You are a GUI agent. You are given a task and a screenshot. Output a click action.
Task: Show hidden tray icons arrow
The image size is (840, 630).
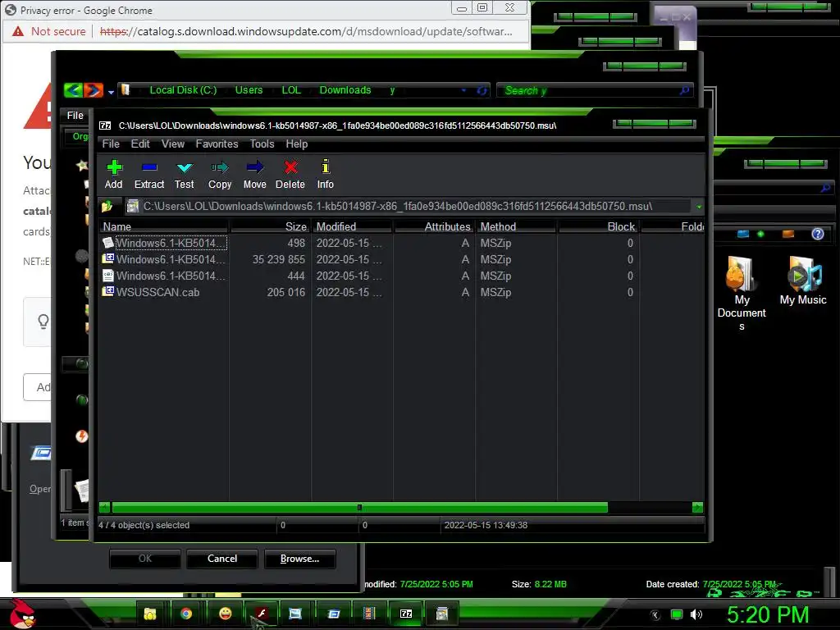tap(655, 614)
